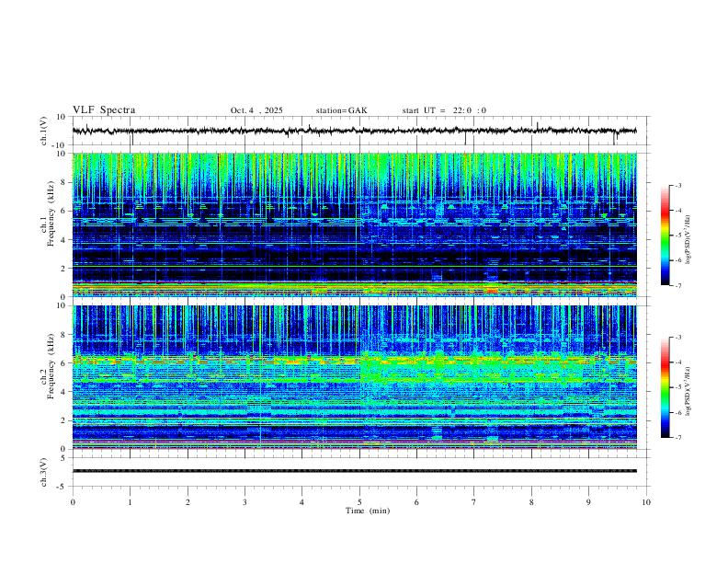Click the "ch.1(V)" waveform axis label
This screenshot has width=728, height=563.
point(44,131)
